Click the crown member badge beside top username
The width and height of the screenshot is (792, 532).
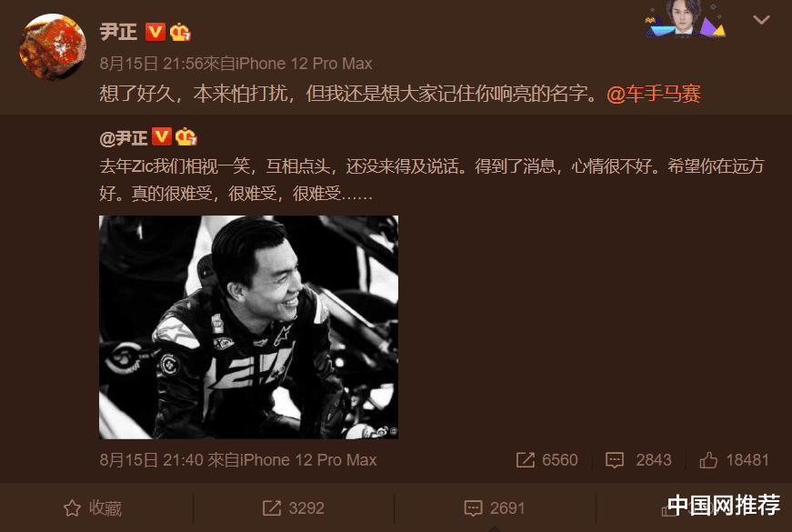click(180, 33)
